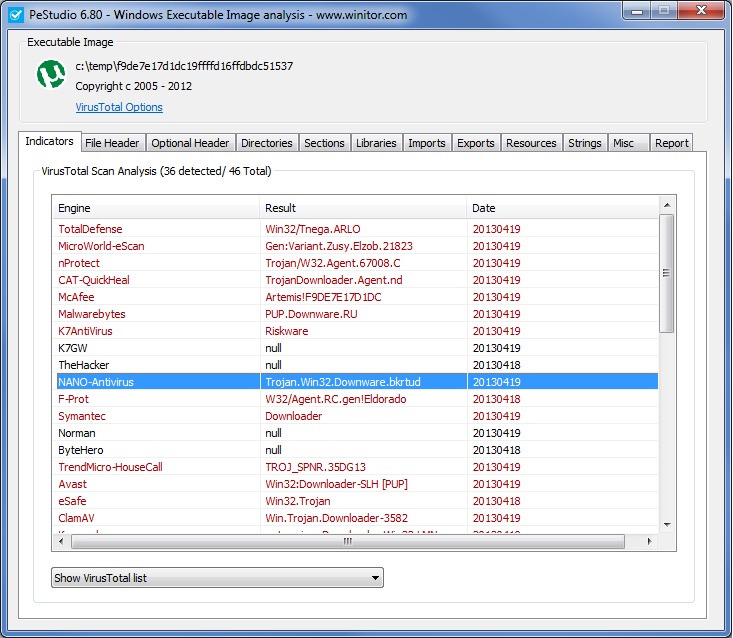This screenshot has width=733, height=638.
Task: Click result PUP.Downware.RU
Action: click(x=311, y=314)
